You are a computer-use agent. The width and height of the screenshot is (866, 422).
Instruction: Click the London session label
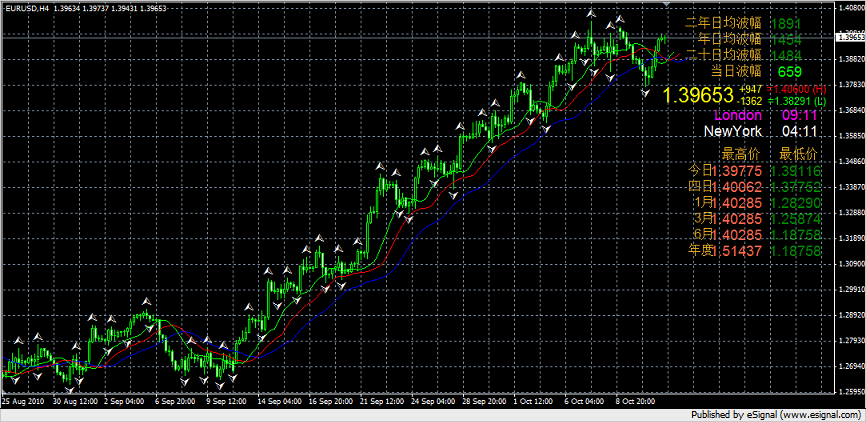coord(738,115)
